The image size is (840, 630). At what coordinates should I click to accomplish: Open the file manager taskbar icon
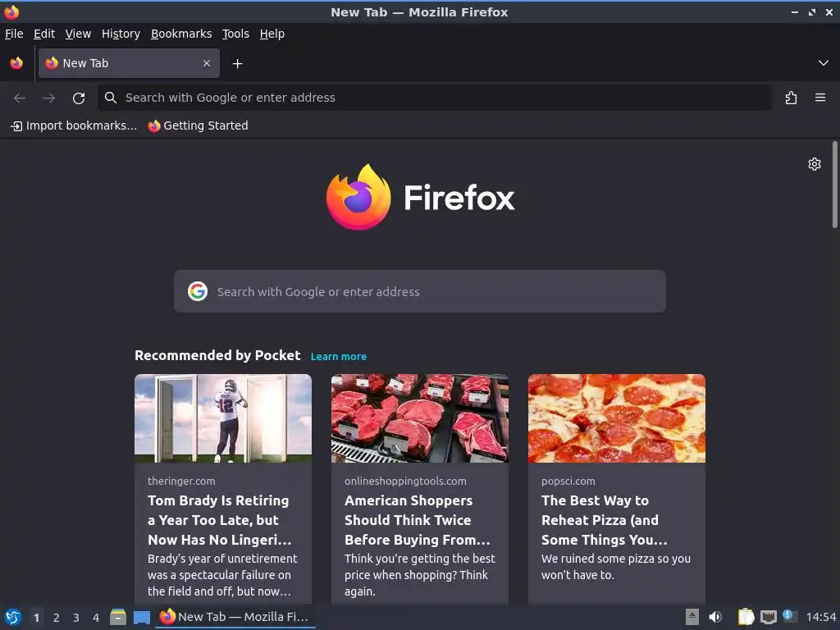pos(118,617)
